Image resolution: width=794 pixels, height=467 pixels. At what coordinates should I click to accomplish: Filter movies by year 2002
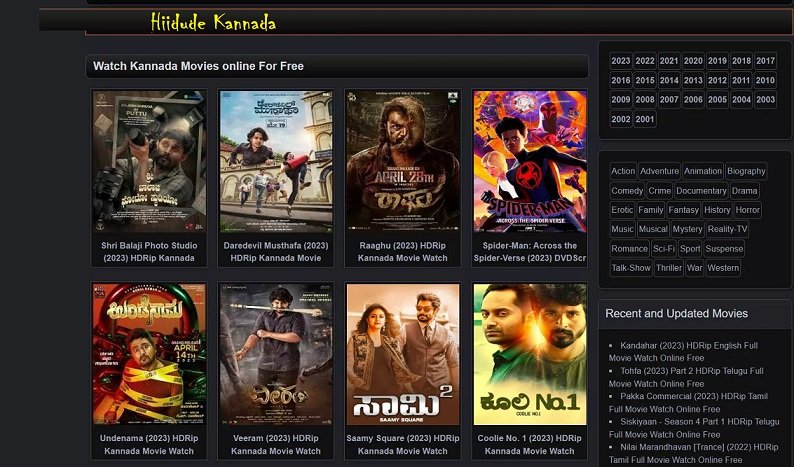pos(621,119)
